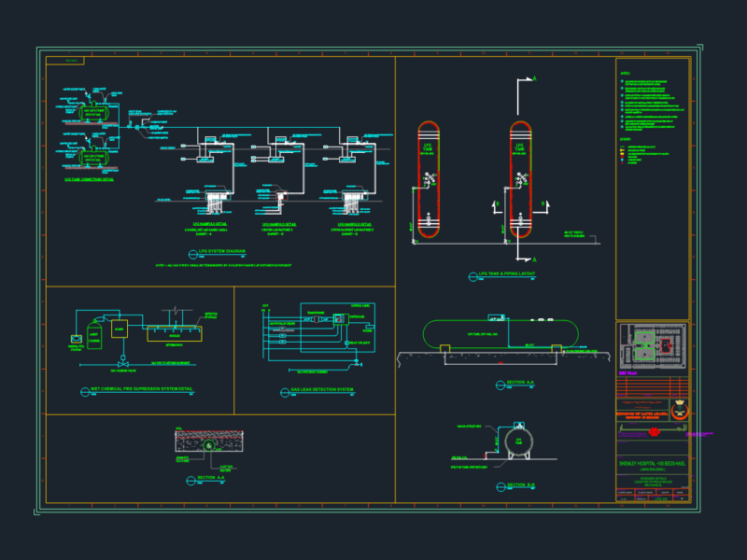Select the yellow NOZZLES hood outline

click(x=175, y=334)
